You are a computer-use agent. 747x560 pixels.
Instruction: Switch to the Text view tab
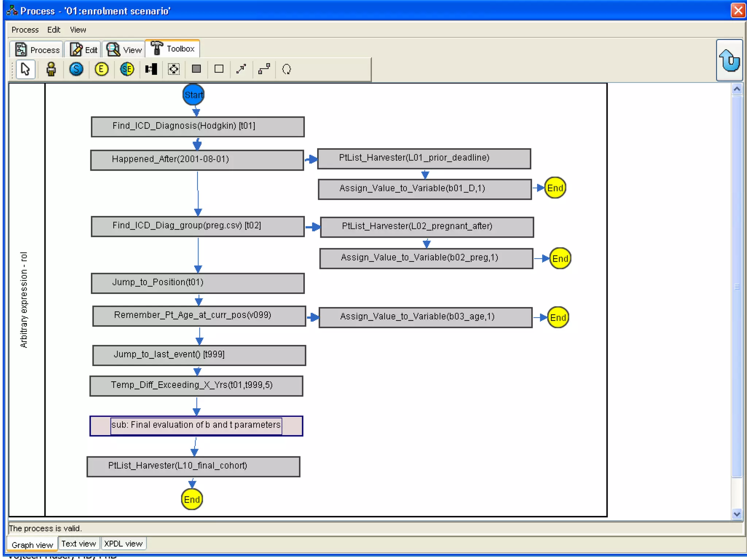(78, 544)
